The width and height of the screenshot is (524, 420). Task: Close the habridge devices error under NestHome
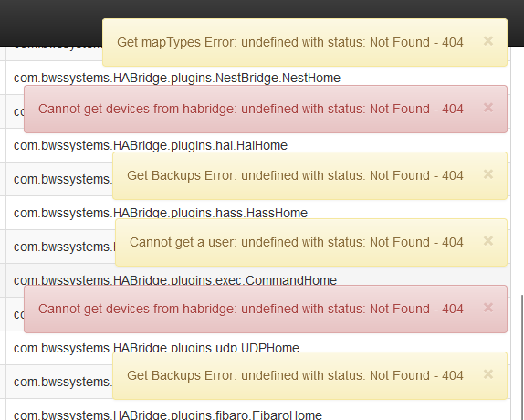pyautogui.click(x=487, y=108)
